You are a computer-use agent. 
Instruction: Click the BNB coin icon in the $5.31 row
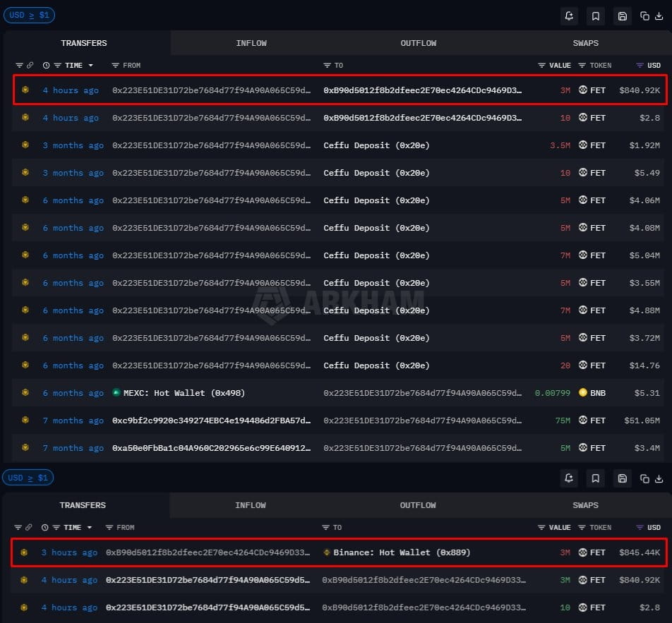[583, 392]
